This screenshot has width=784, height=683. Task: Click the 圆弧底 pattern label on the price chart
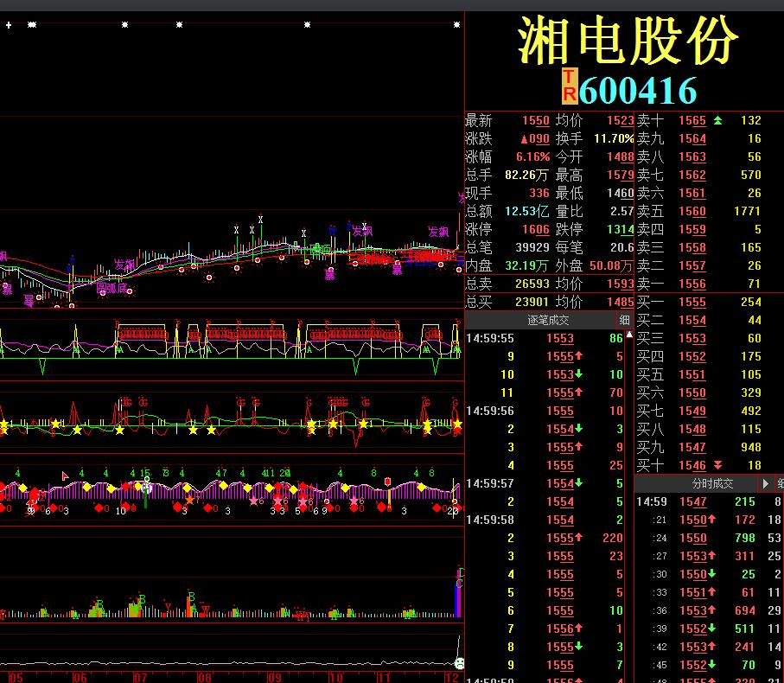(x=112, y=288)
